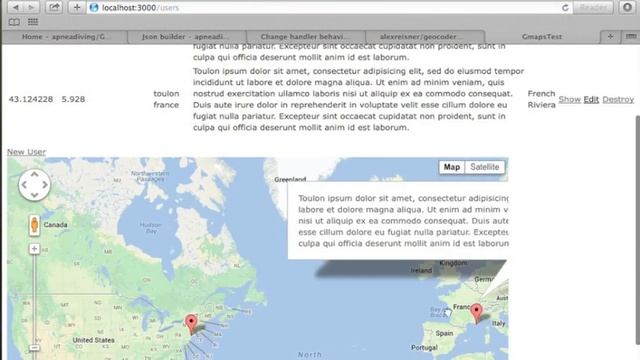This screenshot has height=360, width=640.
Task: Show bookmarks with the open book icon
Action: (x=14, y=22)
